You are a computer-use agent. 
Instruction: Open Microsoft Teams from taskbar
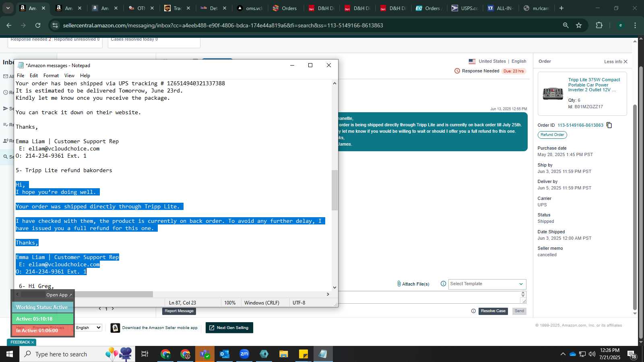(x=205, y=354)
